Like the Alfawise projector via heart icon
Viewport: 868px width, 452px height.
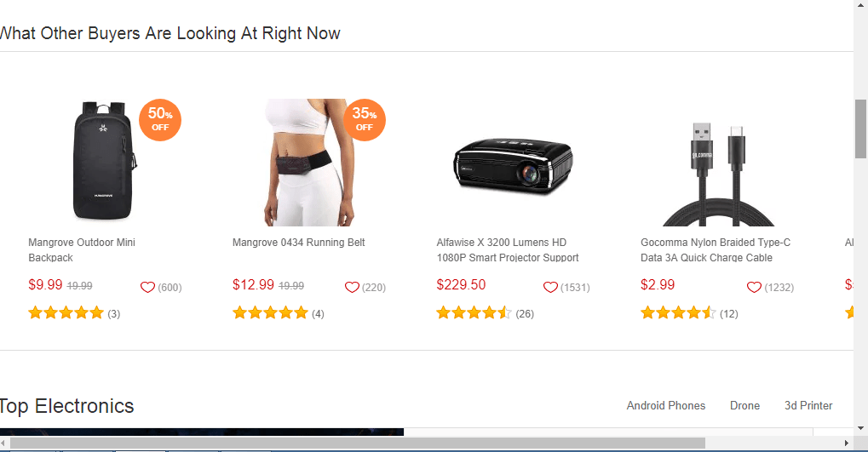(x=550, y=287)
